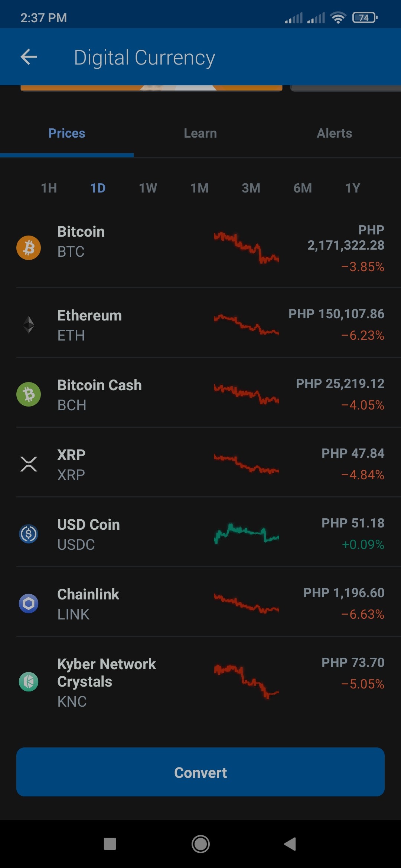Viewport: 401px width, 868px height.
Task: Tap the green Bitcoin Cash icon
Action: point(29,394)
